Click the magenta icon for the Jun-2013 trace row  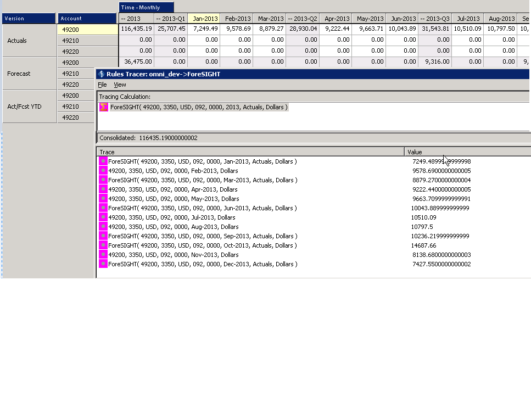103,208
